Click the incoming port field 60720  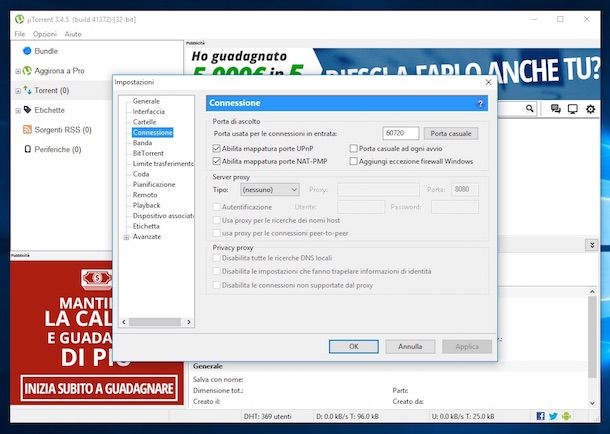(401, 133)
